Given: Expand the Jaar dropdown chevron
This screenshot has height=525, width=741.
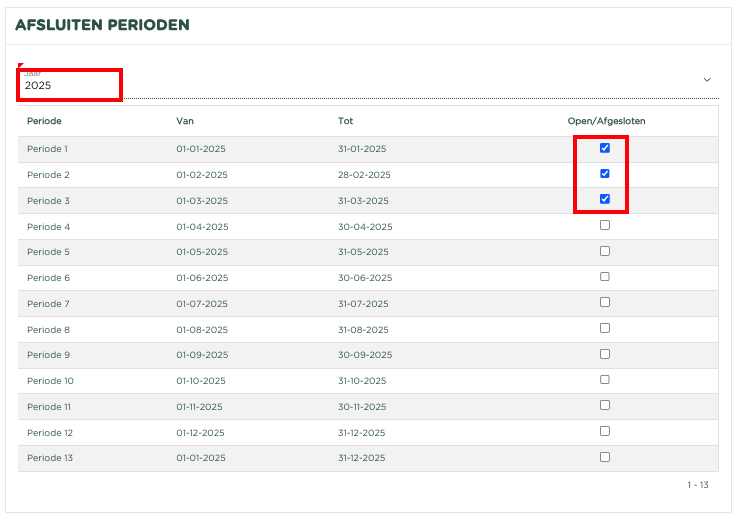Looking at the screenshot, I should tap(707, 80).
